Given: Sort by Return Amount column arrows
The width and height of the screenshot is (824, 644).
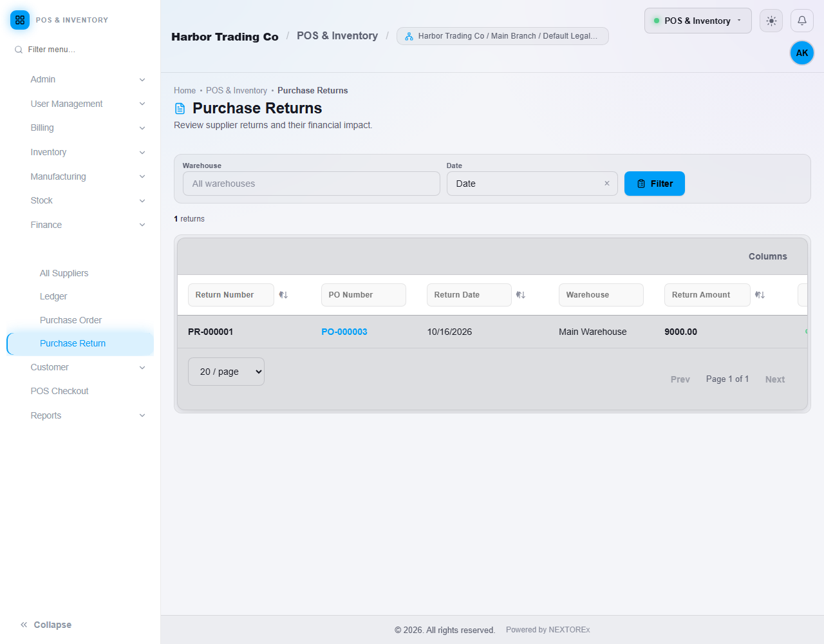Looking at the screenshot, I should click(760, 295).
